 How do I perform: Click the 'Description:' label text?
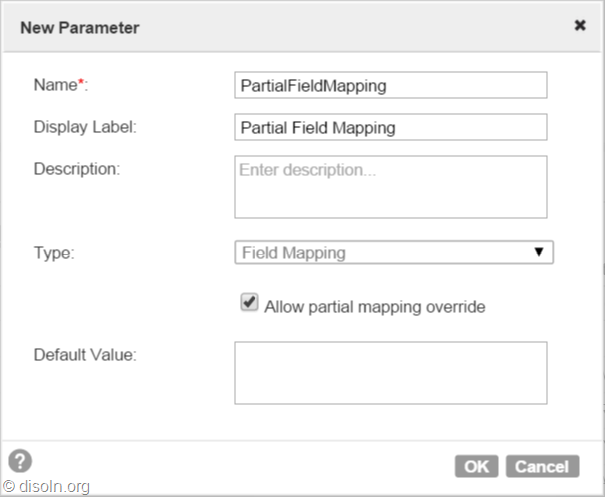click(x=77, y=169)
